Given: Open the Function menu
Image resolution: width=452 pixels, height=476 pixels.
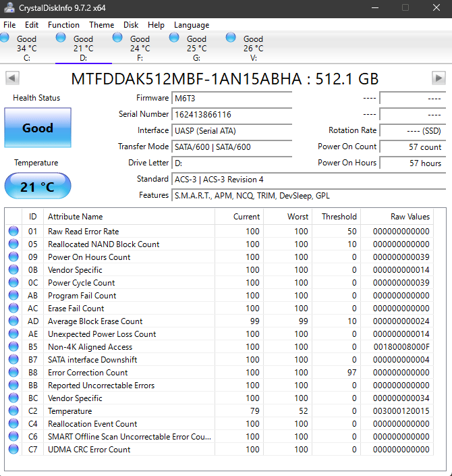Looking at the screenshot, I should point(63,25).
